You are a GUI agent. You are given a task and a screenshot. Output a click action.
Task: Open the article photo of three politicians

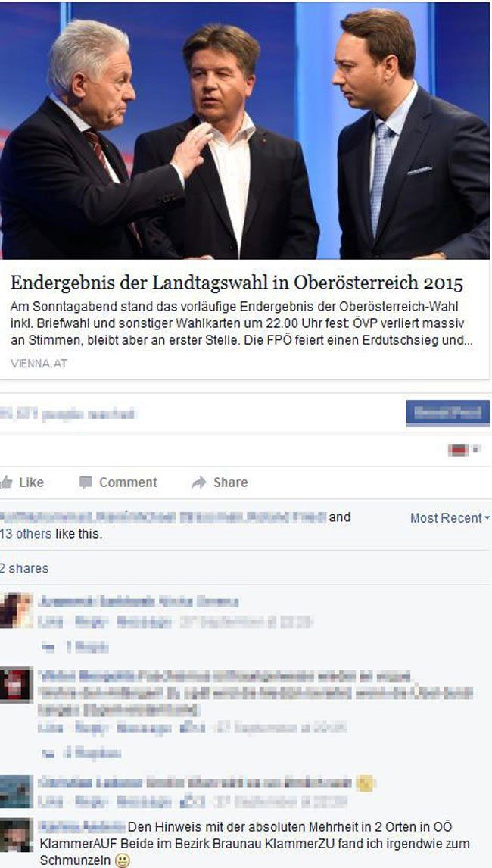(244, 130)
